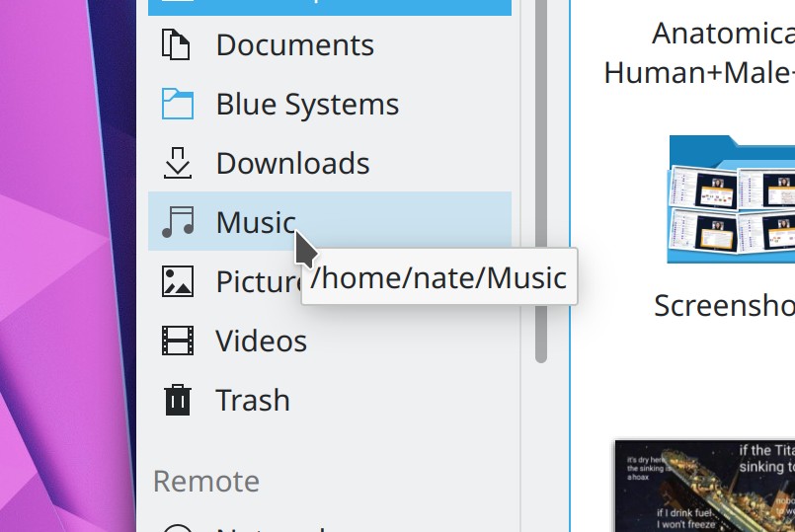Image resolution: width=795 pixels, height=532 pixels.
Task: Click the Anatomical Human+Male file name
Action: coord(723,53)
